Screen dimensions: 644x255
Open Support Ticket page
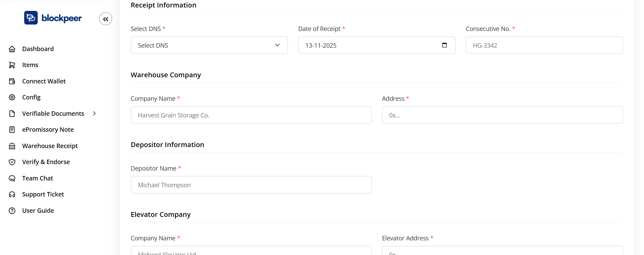(x=43, y=194)
